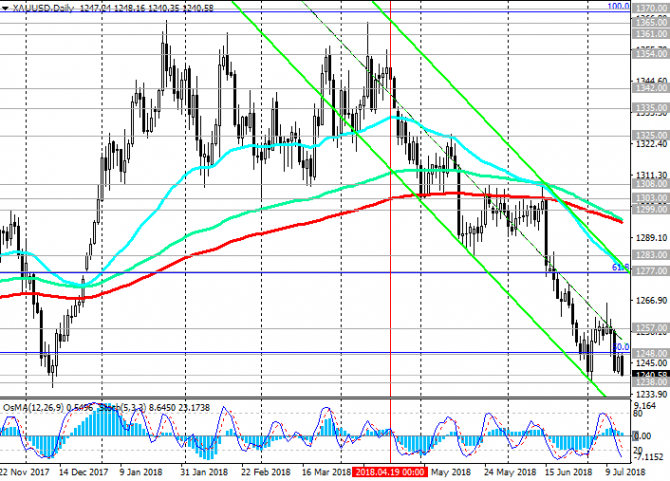This screenshot has width=670, height=481.
Task: Click the 1283.00 price level label
Action: [x=650, y=255]
